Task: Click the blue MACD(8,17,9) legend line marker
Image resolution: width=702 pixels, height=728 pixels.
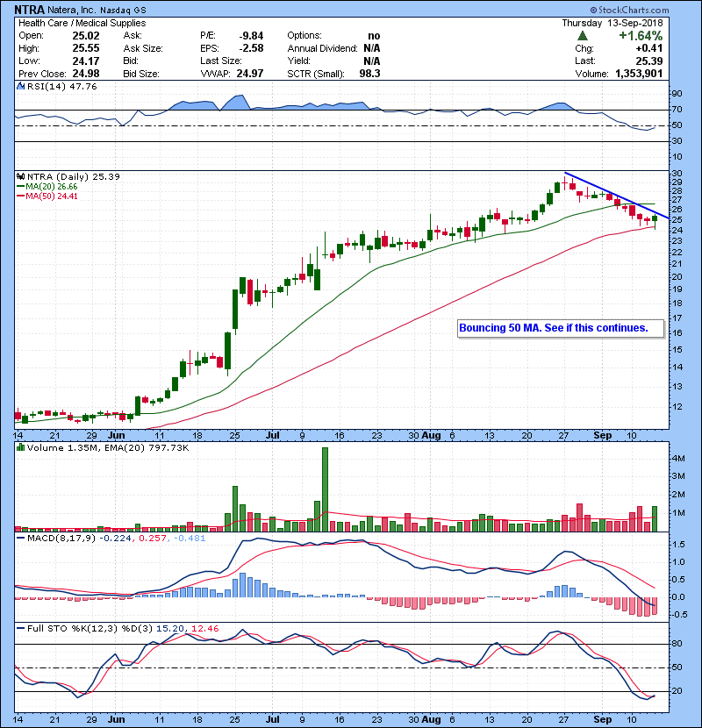Action: (20, 539)
